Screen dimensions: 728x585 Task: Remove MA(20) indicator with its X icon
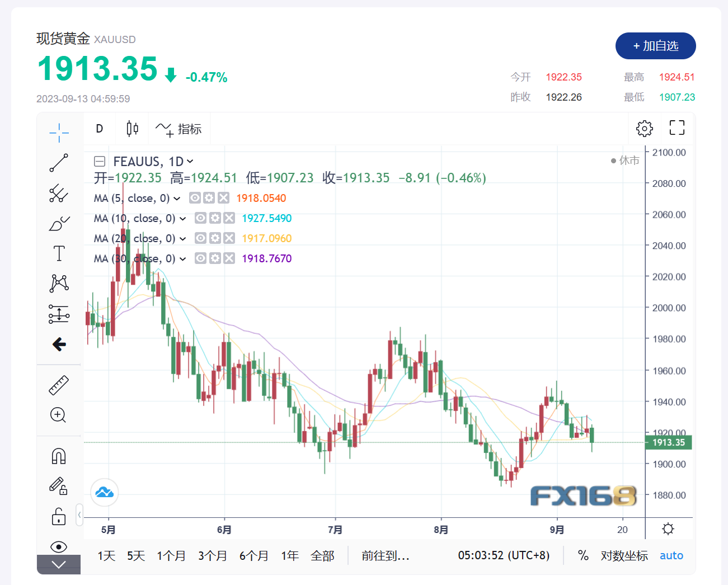pyautogui.click(x=228, y=238)
